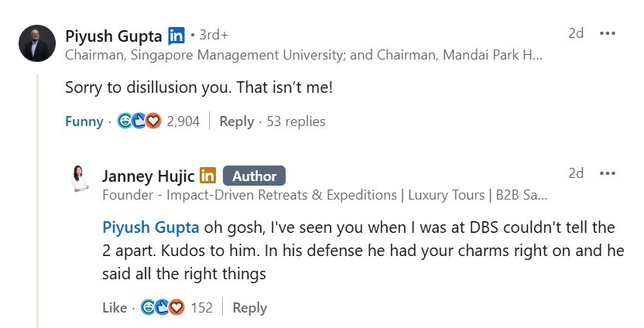
Task: Click the Piyush Gupta mention in the reply
Action: click(150, 228)
